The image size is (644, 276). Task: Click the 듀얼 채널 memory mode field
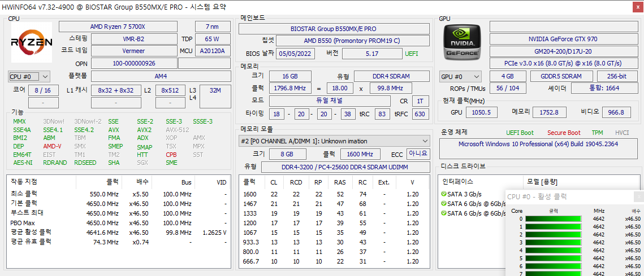pos(330,101)
